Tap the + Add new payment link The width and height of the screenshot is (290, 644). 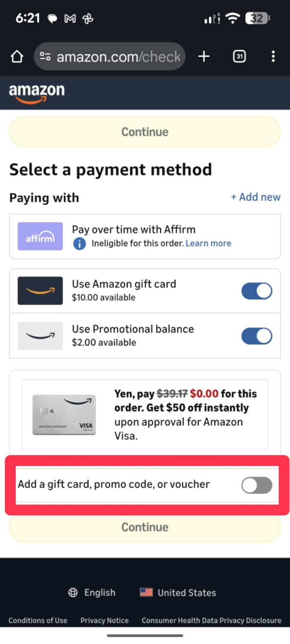click(256, 197)
